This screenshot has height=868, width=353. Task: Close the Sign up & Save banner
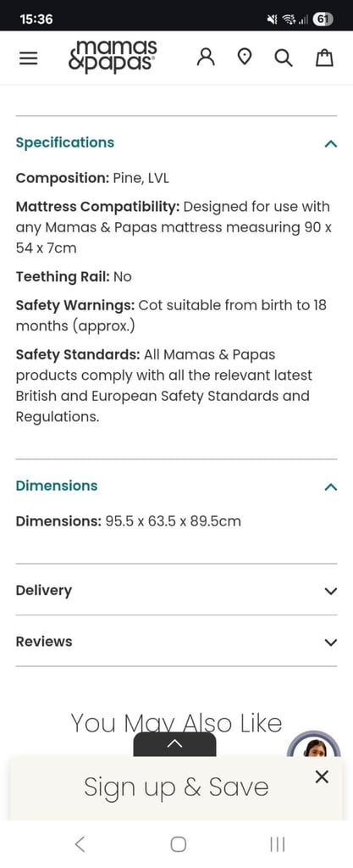[322, 776]
